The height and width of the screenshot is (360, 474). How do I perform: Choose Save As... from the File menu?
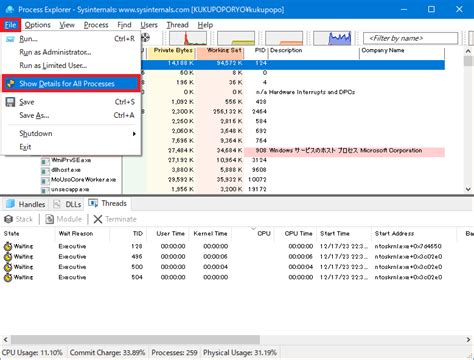tap(71, 115)
